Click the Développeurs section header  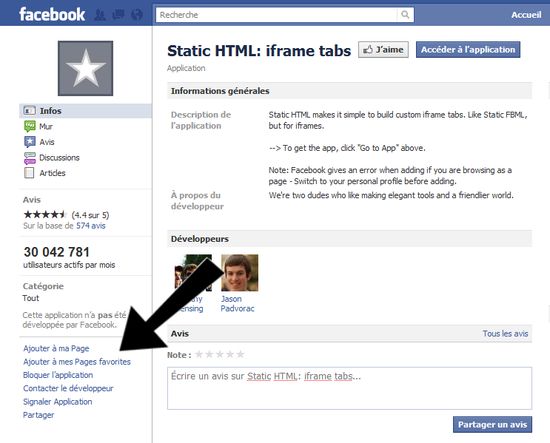tap(349, 239)
